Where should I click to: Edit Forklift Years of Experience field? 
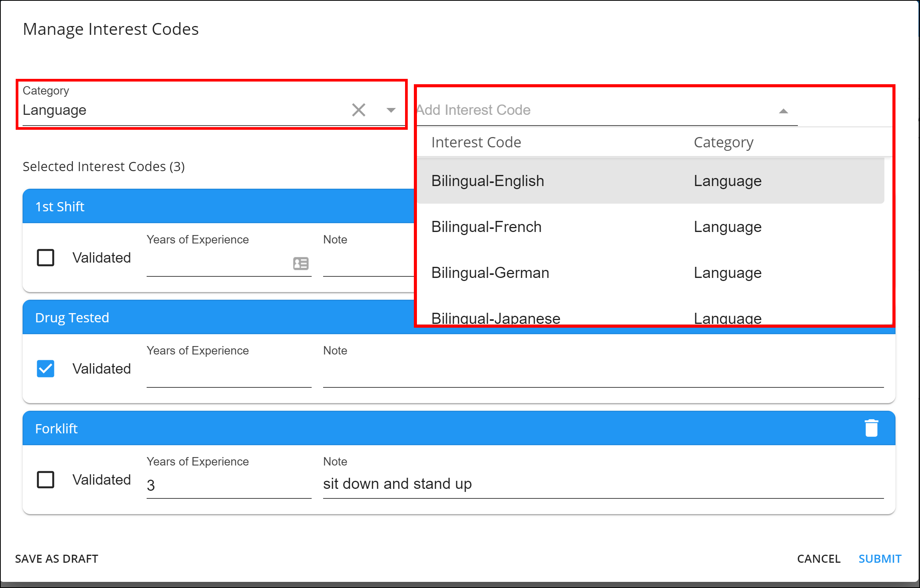pyautogui.click(x=228, y=485)
